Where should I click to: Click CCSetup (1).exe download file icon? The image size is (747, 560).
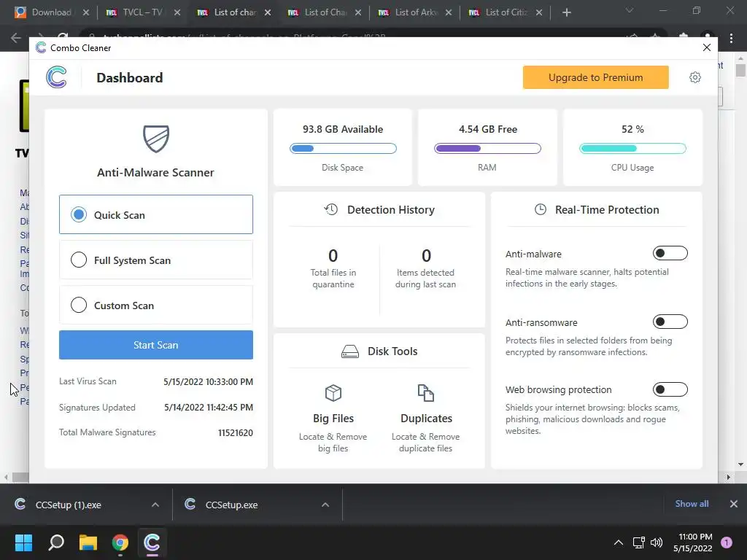click(20, 505)
